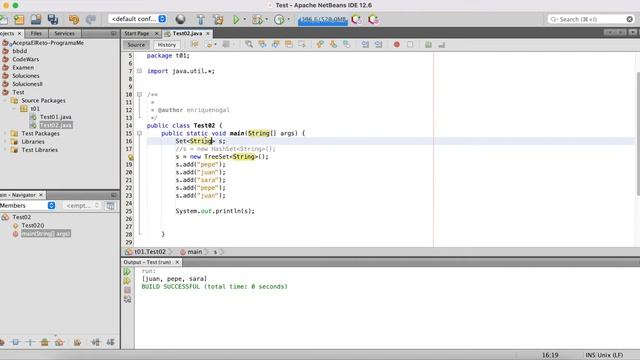Select the CodeWars project
Viewport: 640px width, 360px height.
25,59
